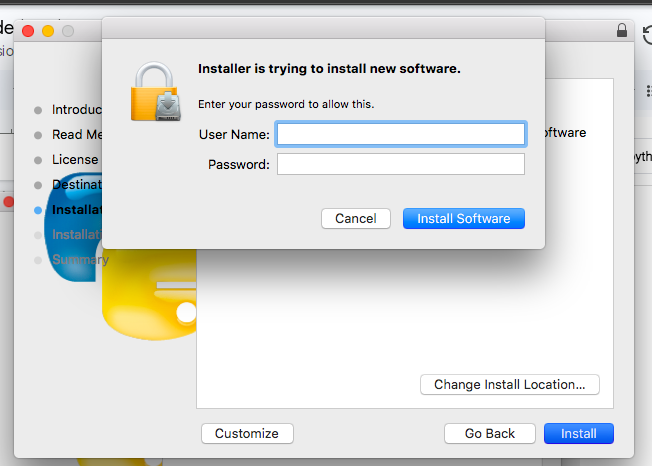Select the Destination step in the sidebar
The width and height of the screenshot is (652, 466).
tap(76, 185)
